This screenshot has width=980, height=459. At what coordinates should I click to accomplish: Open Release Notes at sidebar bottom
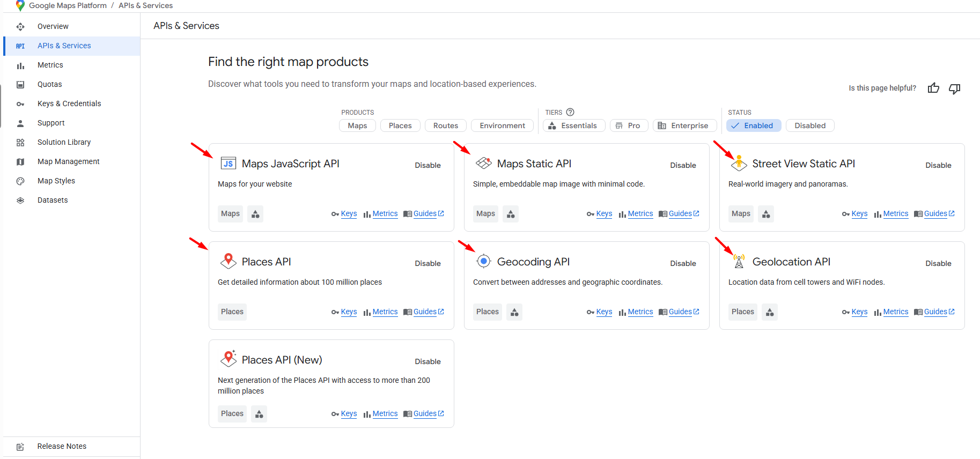click(62, 446)
